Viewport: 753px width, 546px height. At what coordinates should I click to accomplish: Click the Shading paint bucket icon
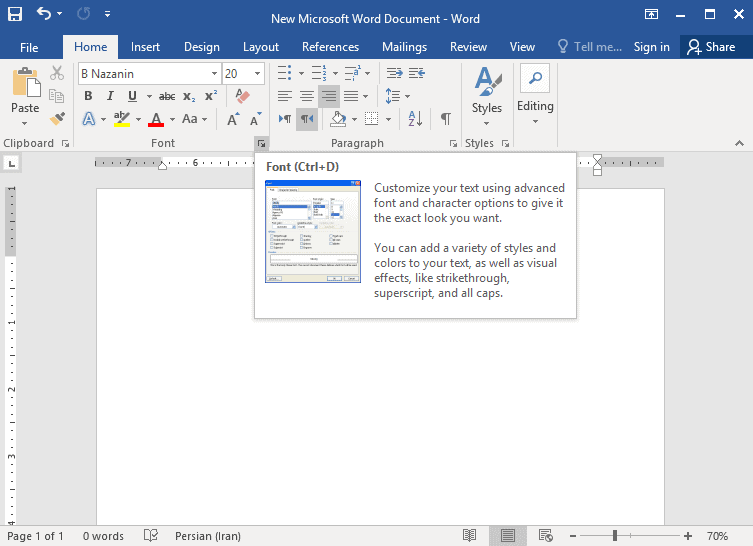point(339,119)
